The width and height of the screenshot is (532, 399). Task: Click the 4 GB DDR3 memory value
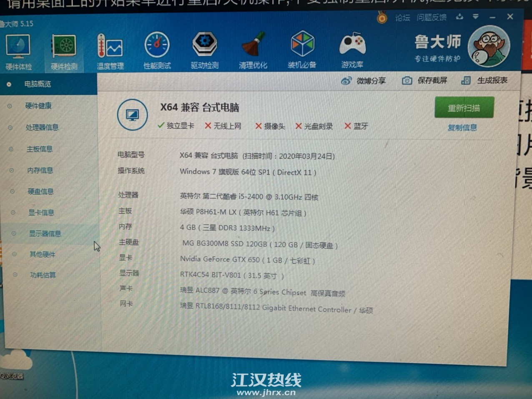coord(228,228)
